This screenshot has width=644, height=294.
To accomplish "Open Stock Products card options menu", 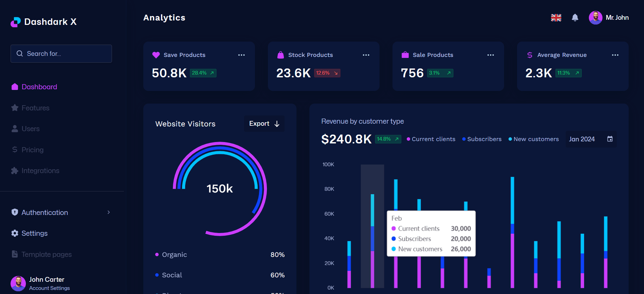I will [366, 55].
